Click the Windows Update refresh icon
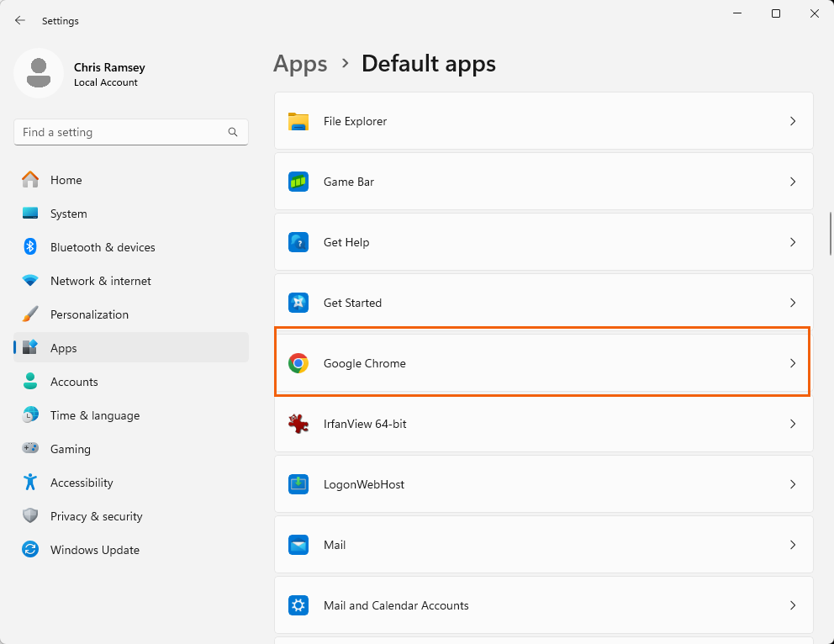The height and width of the screenshot is (644, 834). (x=30, y=549)
